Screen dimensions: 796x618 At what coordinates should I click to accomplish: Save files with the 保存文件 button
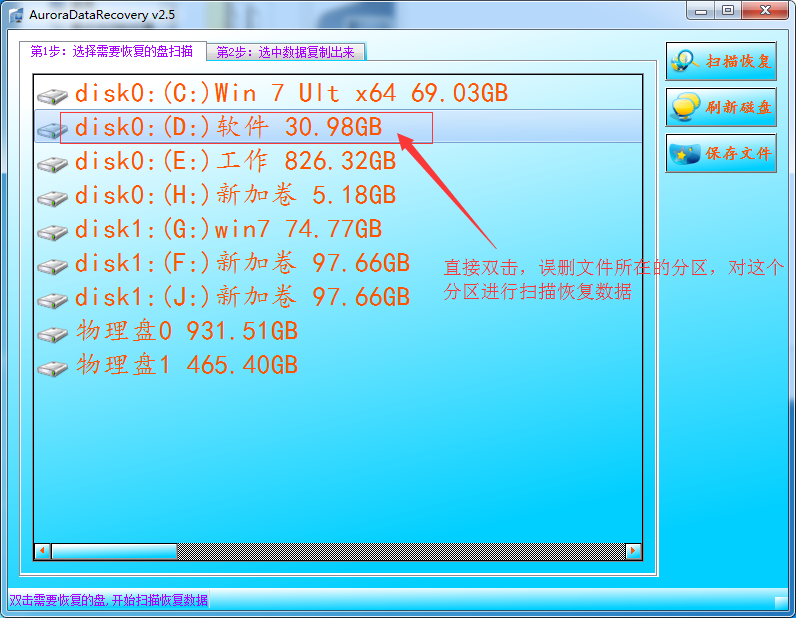[721, 153]
